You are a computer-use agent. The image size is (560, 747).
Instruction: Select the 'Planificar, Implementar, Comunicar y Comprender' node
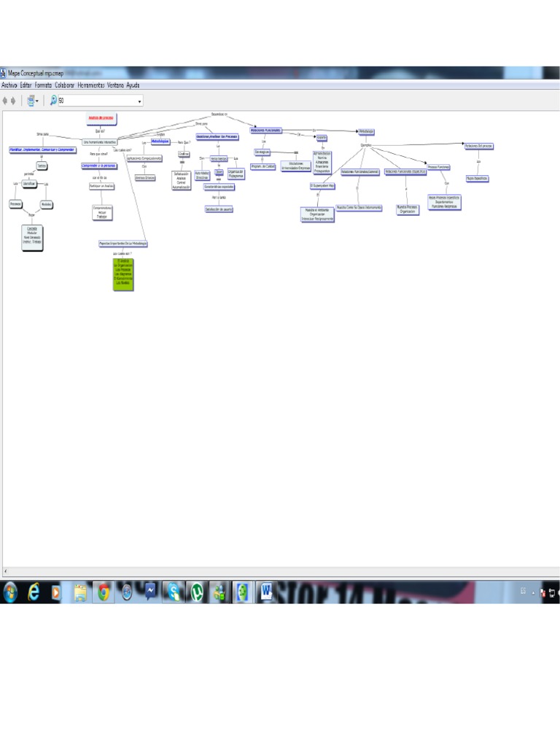[42, 150]
